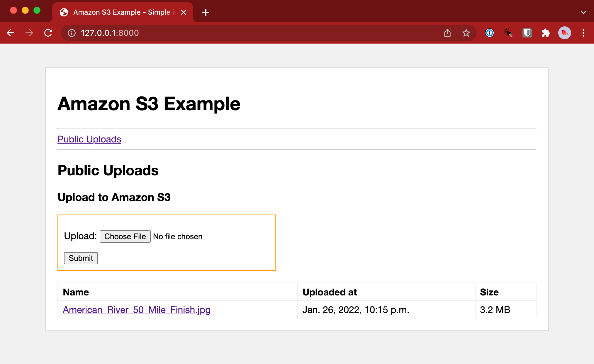Close the Amazon S3 Example tab
Image resolution: width=594 pixels, height=364 pixels.
point(184,12)
